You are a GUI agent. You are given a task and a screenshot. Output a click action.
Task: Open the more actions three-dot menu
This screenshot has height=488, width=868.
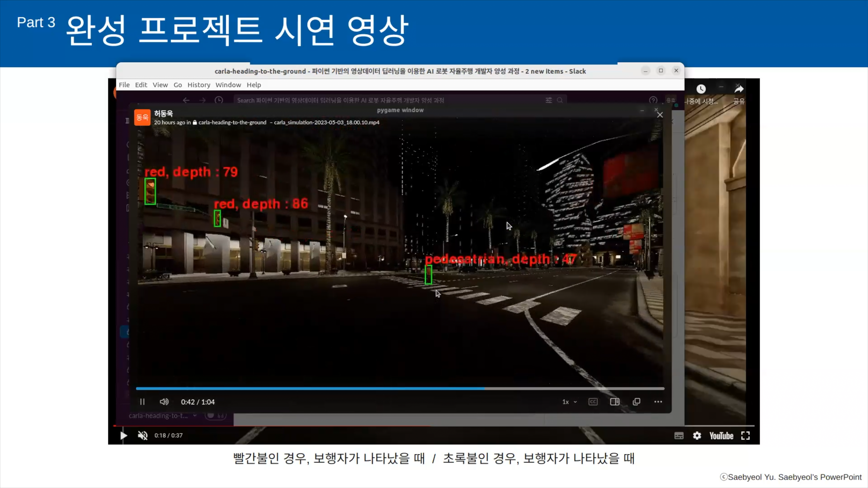pos(658,402)
